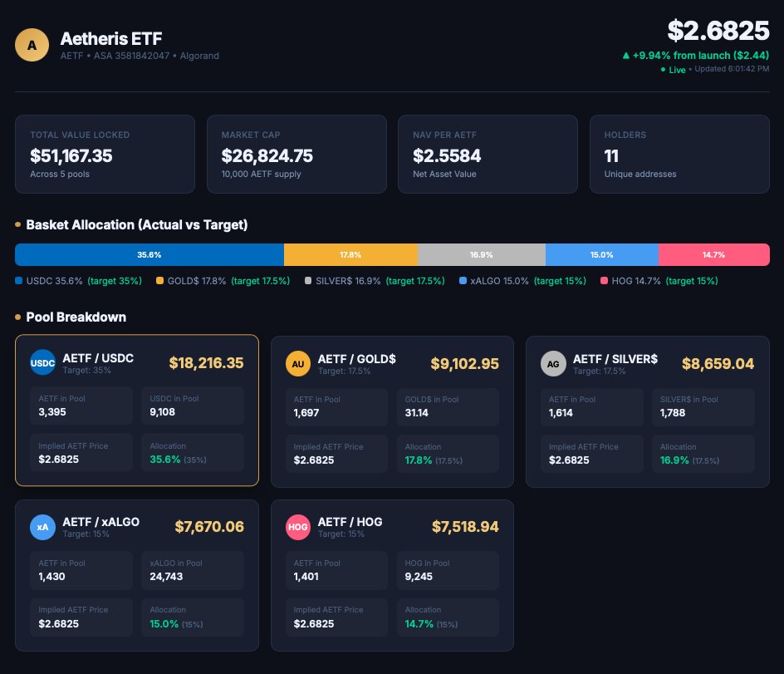Click the gray SILVER$ 16.9% bar segment
784x674 pixels.
[x=482, y=254]
